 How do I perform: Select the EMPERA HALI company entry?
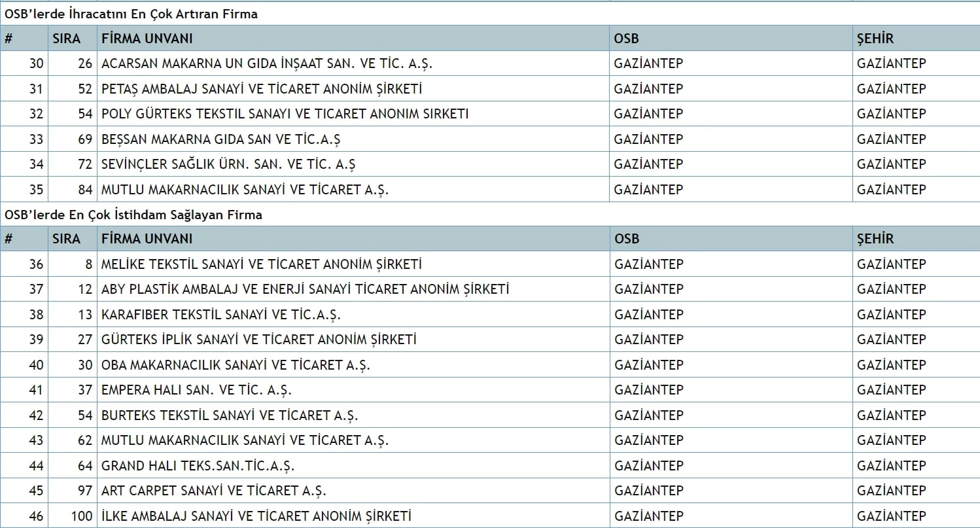coord(196,390)
